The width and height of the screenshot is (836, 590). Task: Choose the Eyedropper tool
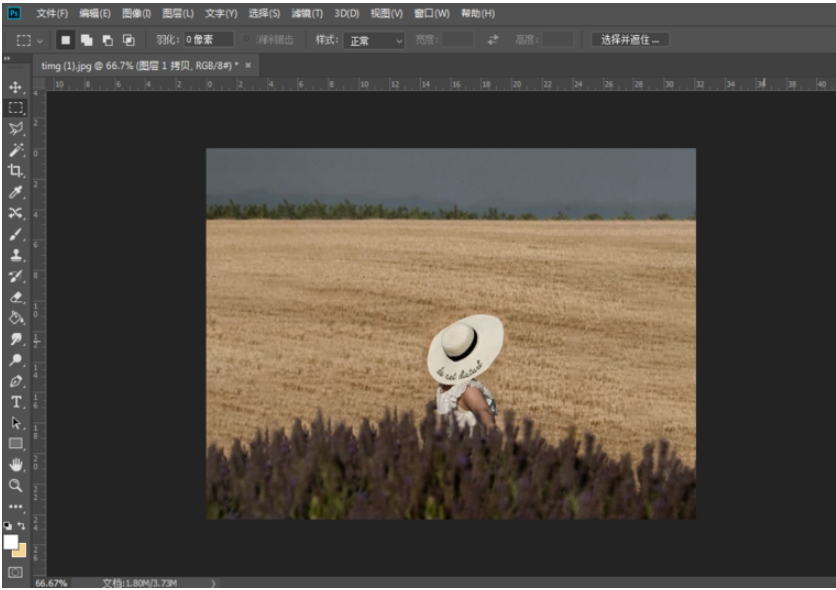click(16, 192)
